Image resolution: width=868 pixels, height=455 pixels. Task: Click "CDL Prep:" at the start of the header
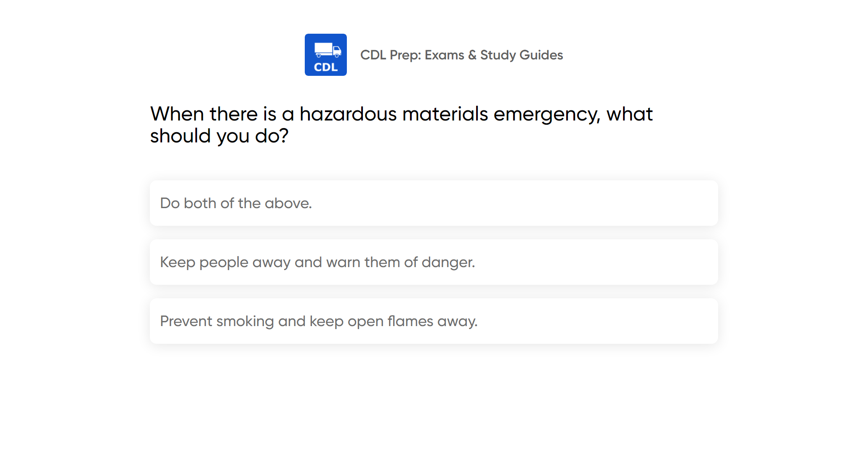[x=391, y=55]
